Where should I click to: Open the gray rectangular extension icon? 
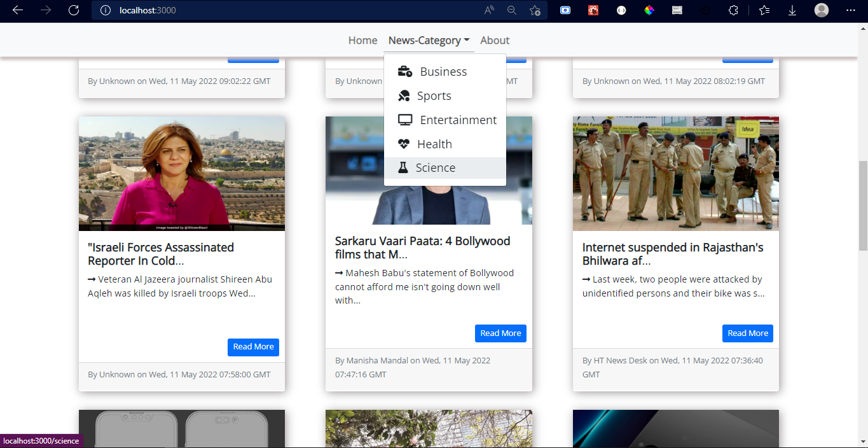(677, 10)
